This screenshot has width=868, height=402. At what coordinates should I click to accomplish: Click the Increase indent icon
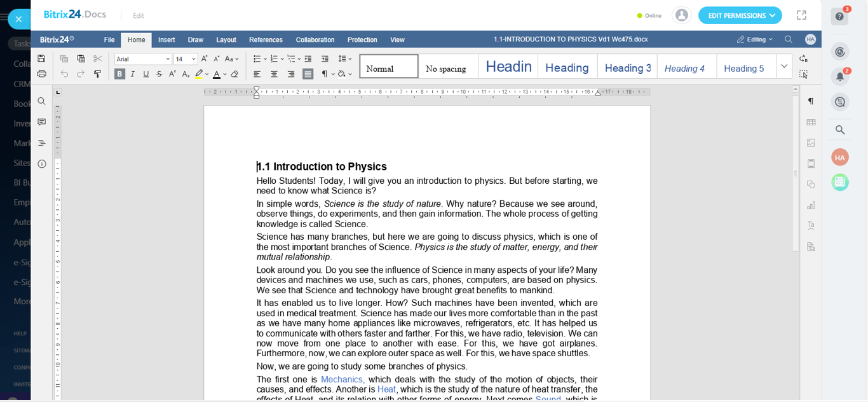pyautogui.click(x=325, y=59)
